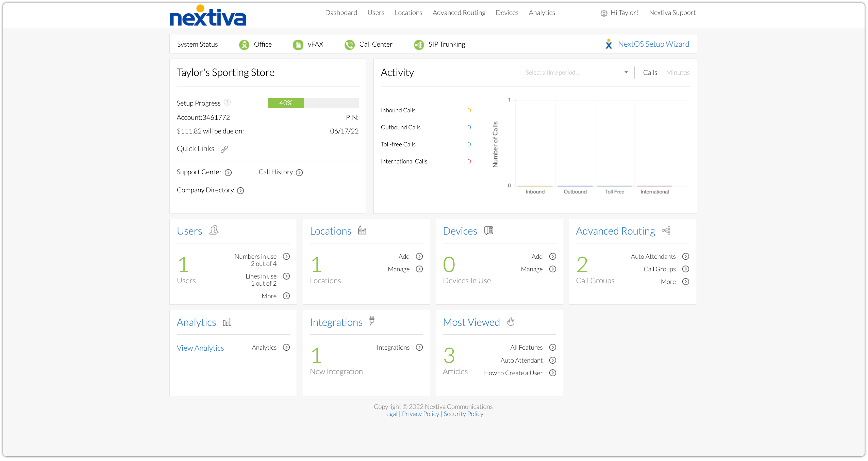Click the Advanced Routing card title

615,231
